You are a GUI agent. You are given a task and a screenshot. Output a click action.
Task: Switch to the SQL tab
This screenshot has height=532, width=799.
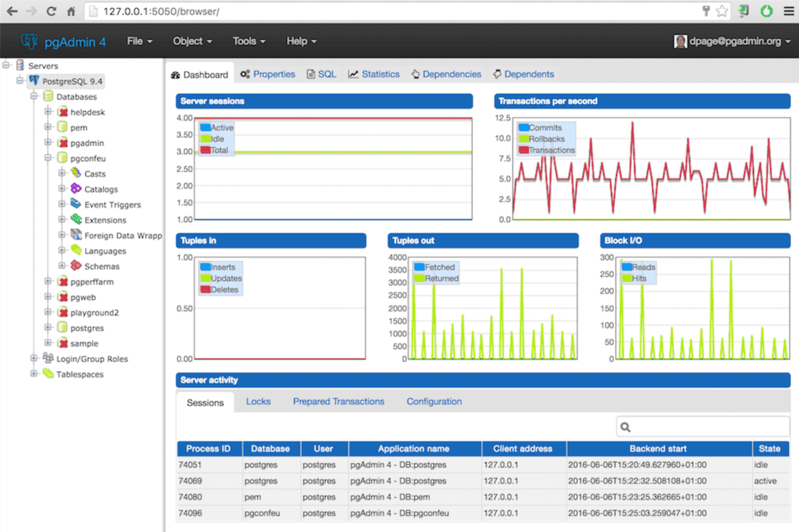coord(321,74)
